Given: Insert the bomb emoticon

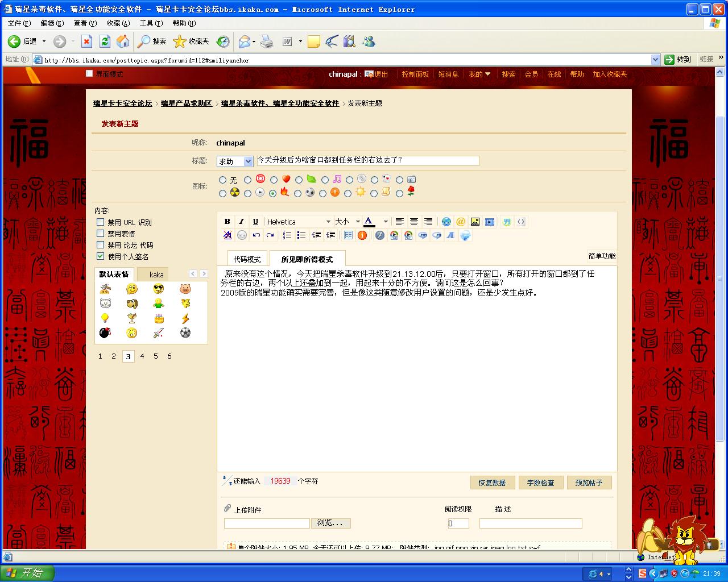Looking at the screenshot, I should tap(105, 332).
